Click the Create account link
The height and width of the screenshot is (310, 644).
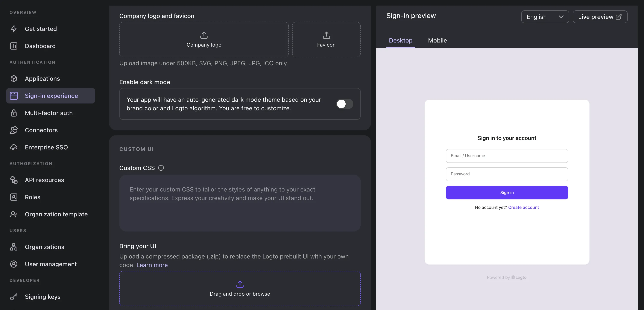(524, 207)
